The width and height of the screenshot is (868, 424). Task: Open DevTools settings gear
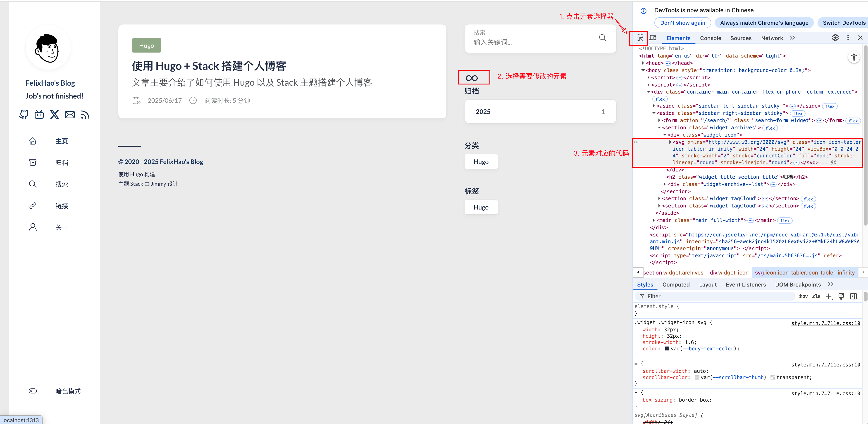(835, 38)
